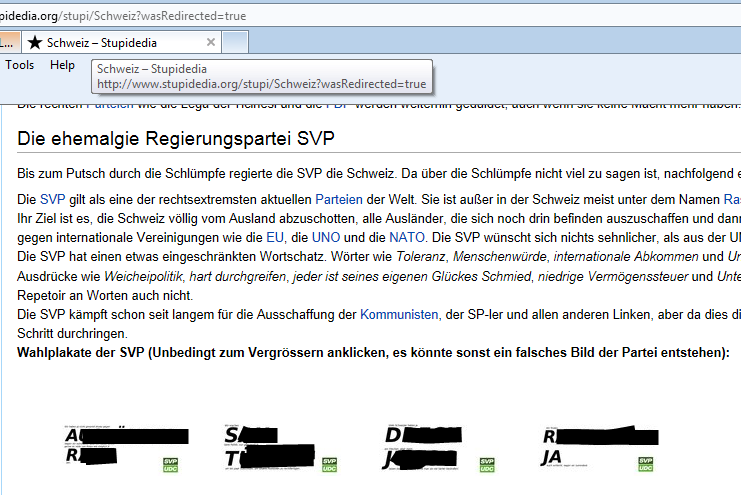Viewport: 741px width, 495px height.
Task: Click italic phrase 'niedrige Vermögenssteuer'
Action: click(613, 276)
